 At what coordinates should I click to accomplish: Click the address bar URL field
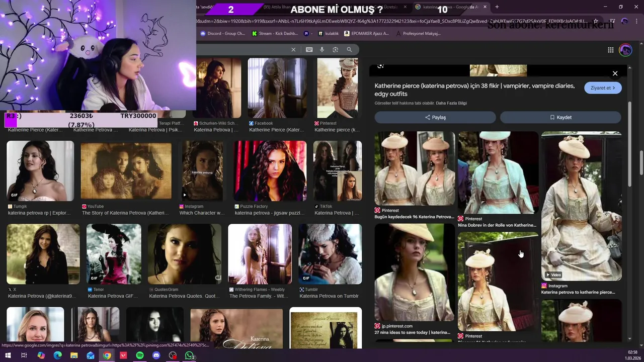point(392,21)
